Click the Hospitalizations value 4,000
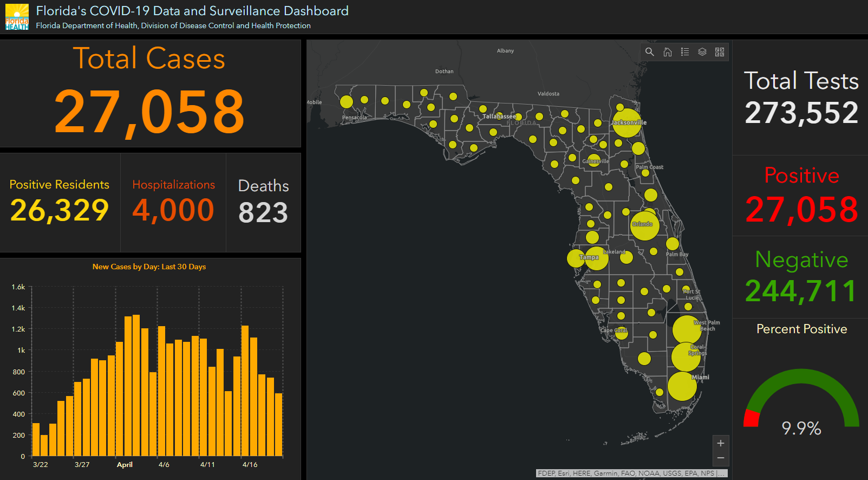The width and height of the screenshot is (868, 480). pyautogui.click(x=173, y=210)
